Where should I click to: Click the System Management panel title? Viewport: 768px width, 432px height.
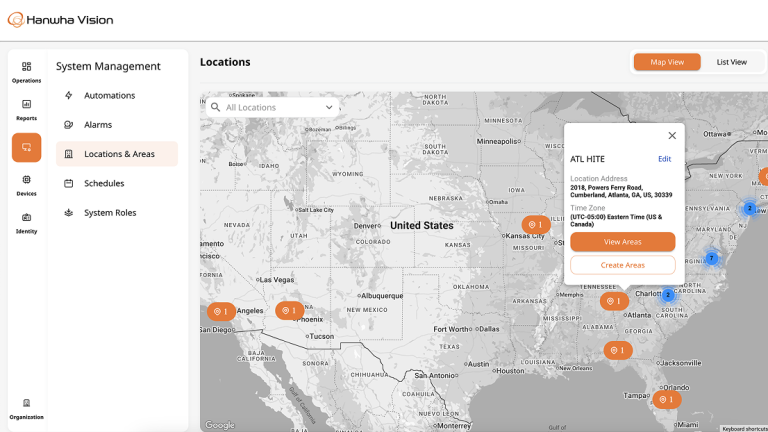(x=108, y=66)
